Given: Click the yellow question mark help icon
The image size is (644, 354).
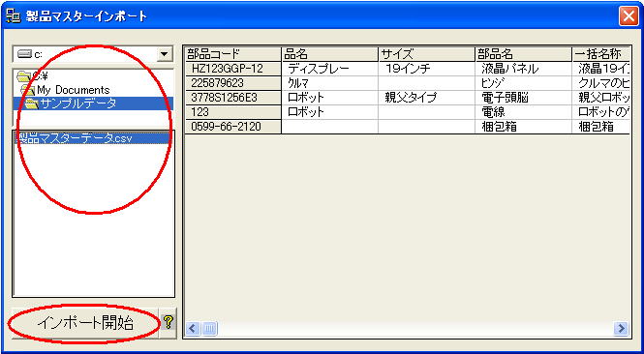Looking at the screenshot, I should coord(168,323).
